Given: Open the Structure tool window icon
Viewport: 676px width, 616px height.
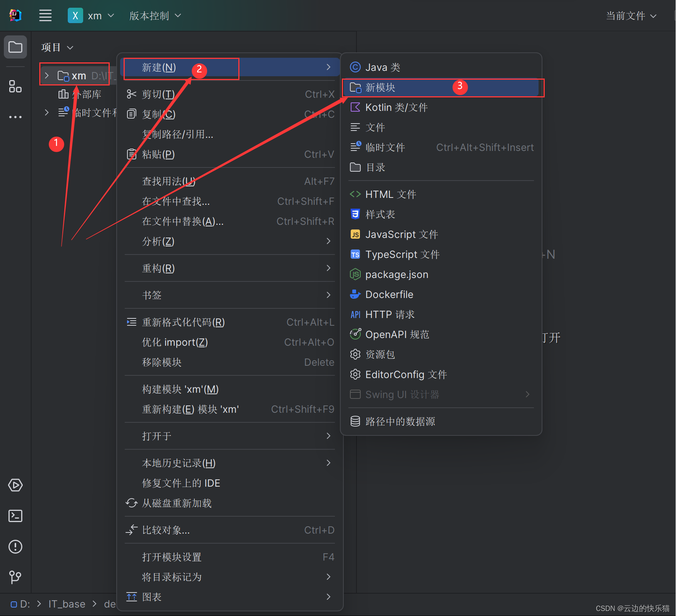Looking at the screenshot, I should click(x=15, y=86).
